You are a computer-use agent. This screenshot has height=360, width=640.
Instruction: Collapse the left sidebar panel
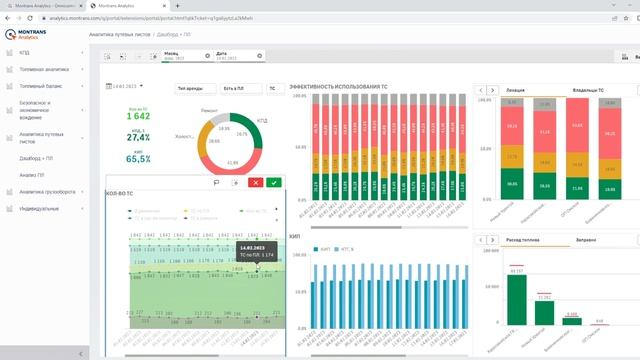coord(81,354)
